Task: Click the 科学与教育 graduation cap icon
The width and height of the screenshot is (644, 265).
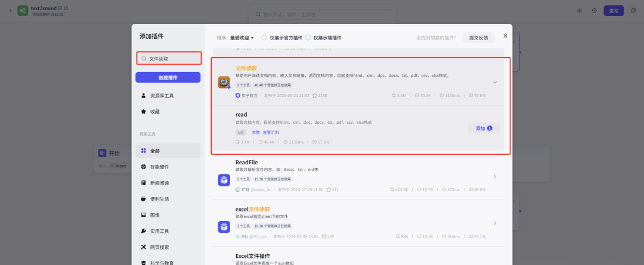Action: (x=143, y=263)
